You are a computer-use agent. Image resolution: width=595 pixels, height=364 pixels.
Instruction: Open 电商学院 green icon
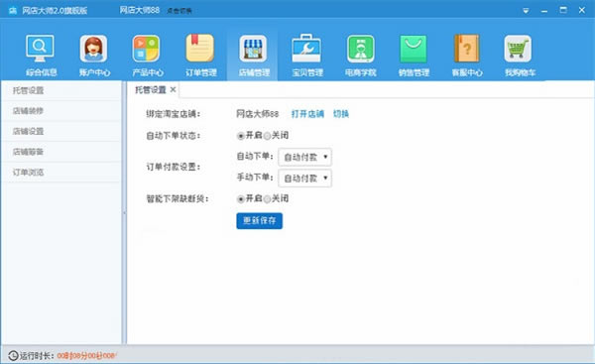point(361,49)
